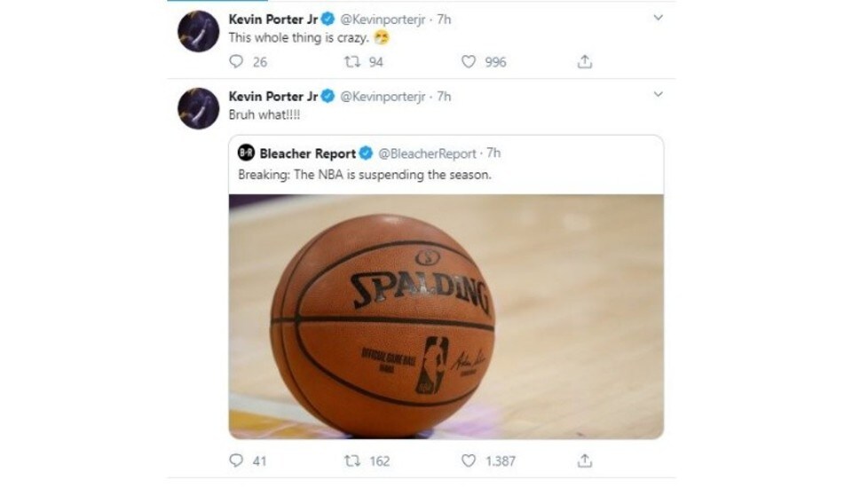Reply to the "Bruh what!!!!" tweet

[236, 460]
